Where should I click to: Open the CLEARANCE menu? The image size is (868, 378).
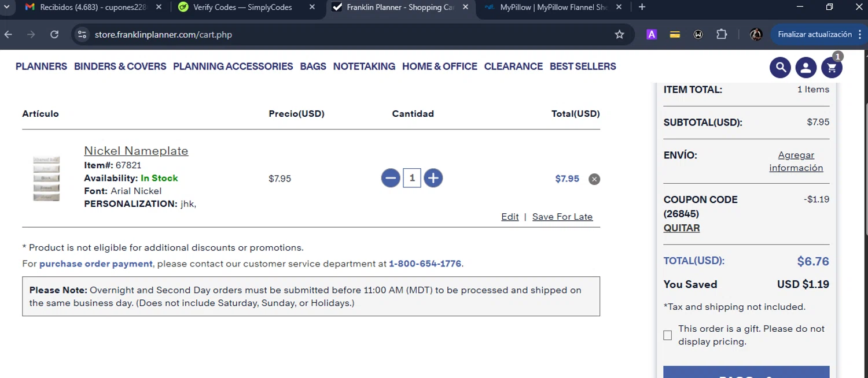pyautogui.click(x=513, y=66)
